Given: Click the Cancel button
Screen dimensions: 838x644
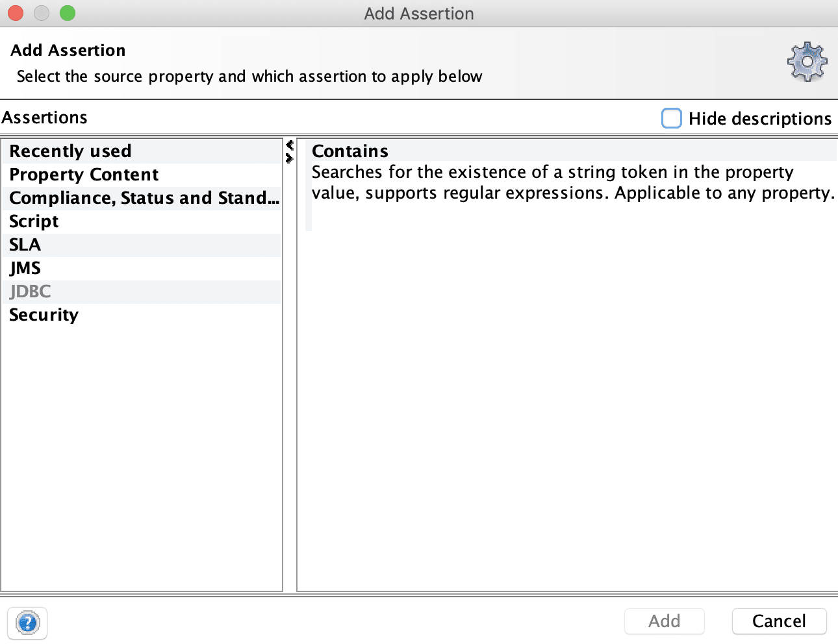Looking at the screenshot, I should (779, 621).
